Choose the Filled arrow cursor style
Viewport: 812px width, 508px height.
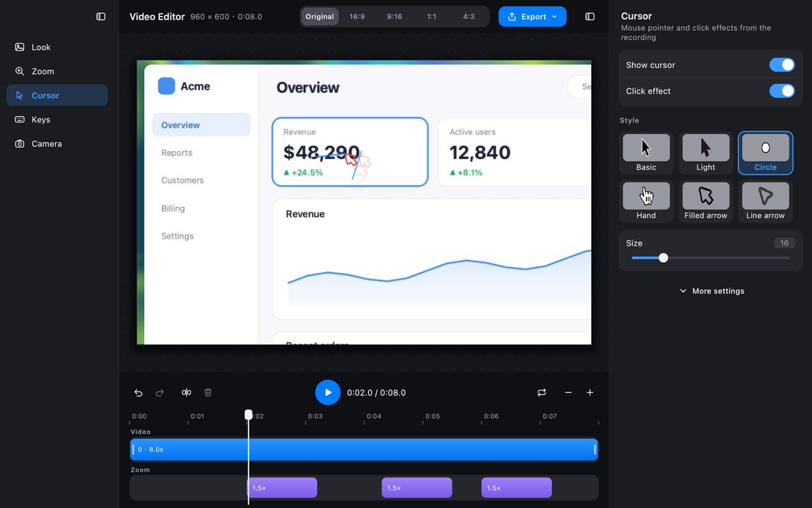coord(706,201)
